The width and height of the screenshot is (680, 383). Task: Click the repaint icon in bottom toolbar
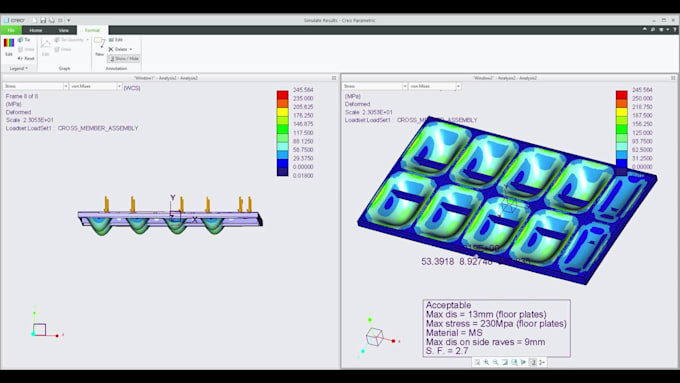pos(505,362)
